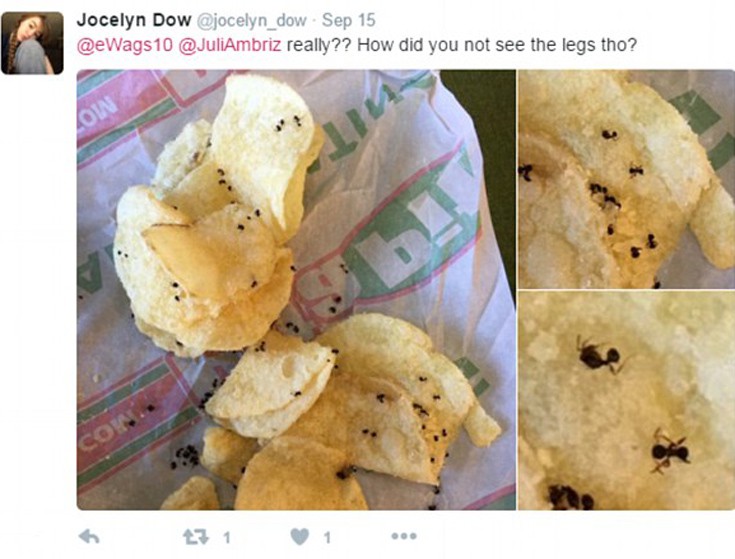Open the bottom-right ant close-up photo

[626, 401]
